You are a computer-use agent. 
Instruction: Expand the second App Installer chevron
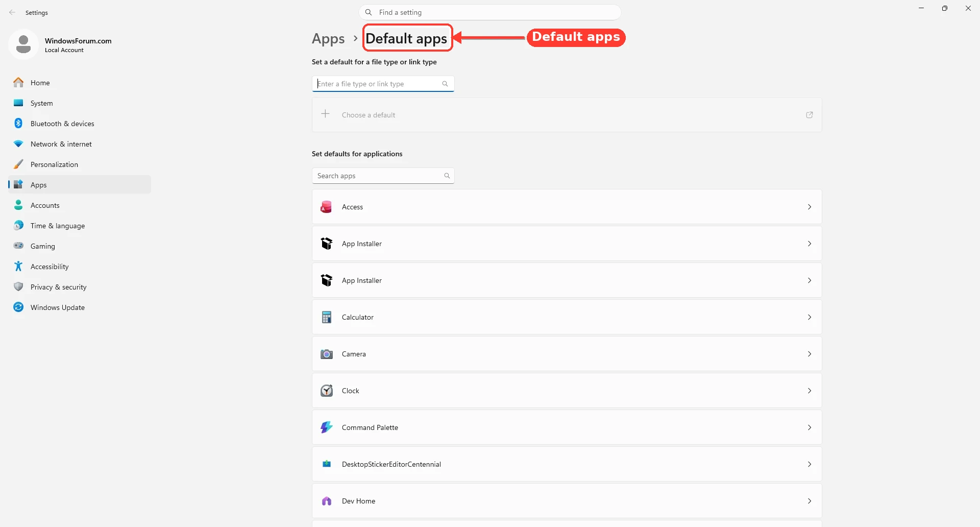pyautogui.click(x=810, y=280)
